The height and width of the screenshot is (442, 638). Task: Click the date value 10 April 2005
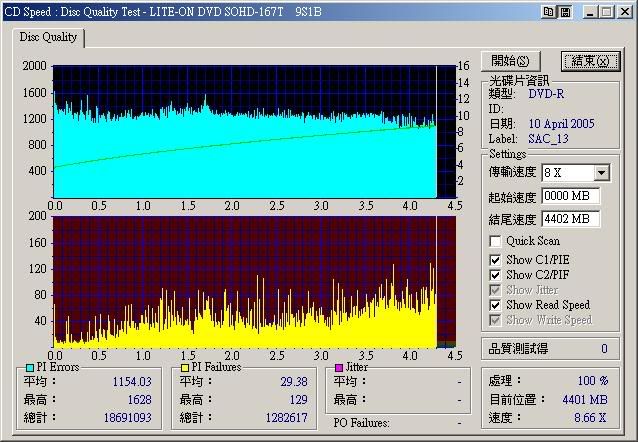click(562, 124)
